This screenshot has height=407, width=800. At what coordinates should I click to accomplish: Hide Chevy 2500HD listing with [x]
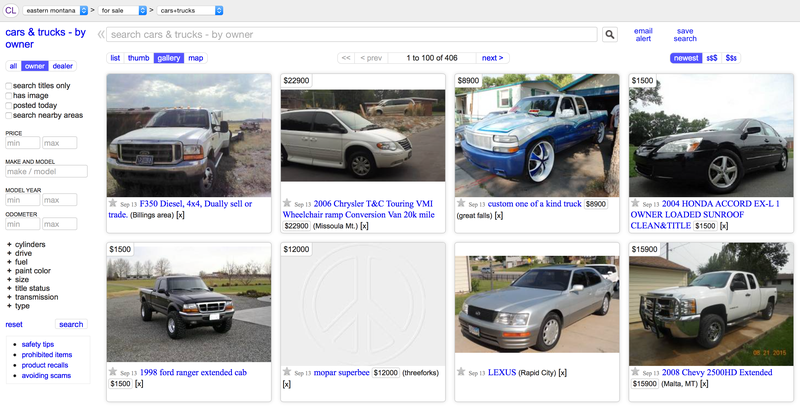tap(704, 384)
